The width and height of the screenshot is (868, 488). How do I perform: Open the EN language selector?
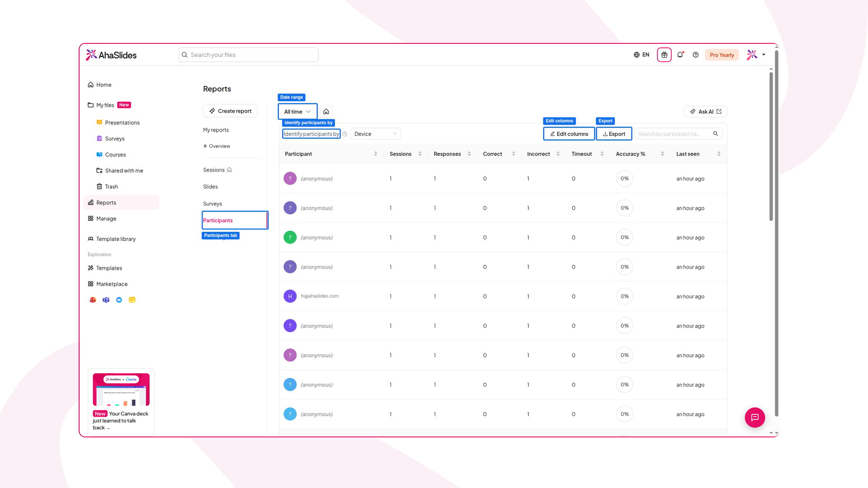point(642,55)
